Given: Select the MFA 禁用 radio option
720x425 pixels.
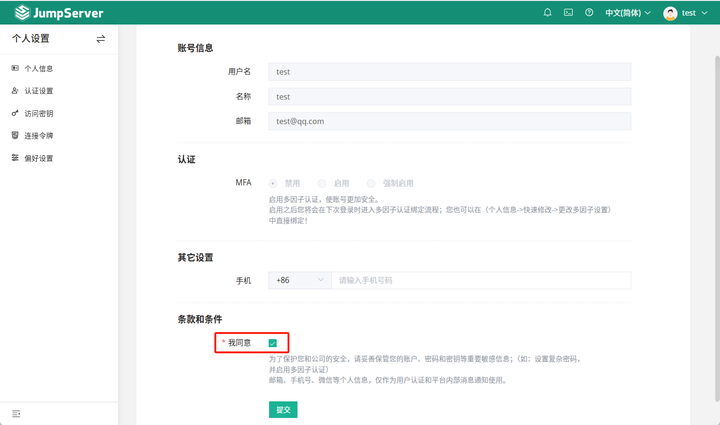Looking at the screenshot, I should click(273, 184).
